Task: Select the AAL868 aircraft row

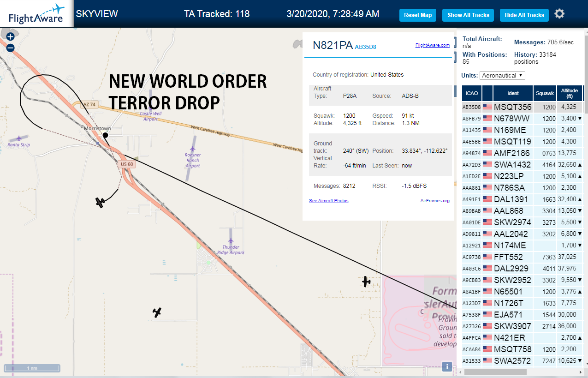Action: (x=523, y=210)
